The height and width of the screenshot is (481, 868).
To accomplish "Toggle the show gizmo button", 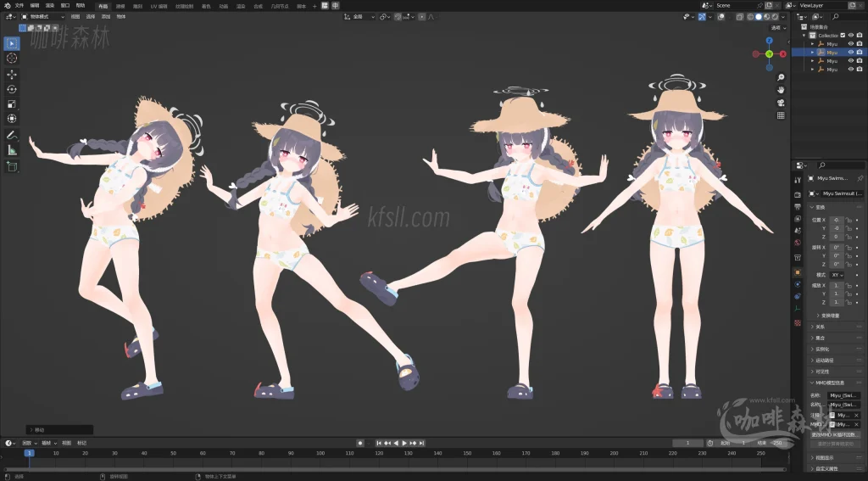I will [702, 17].
